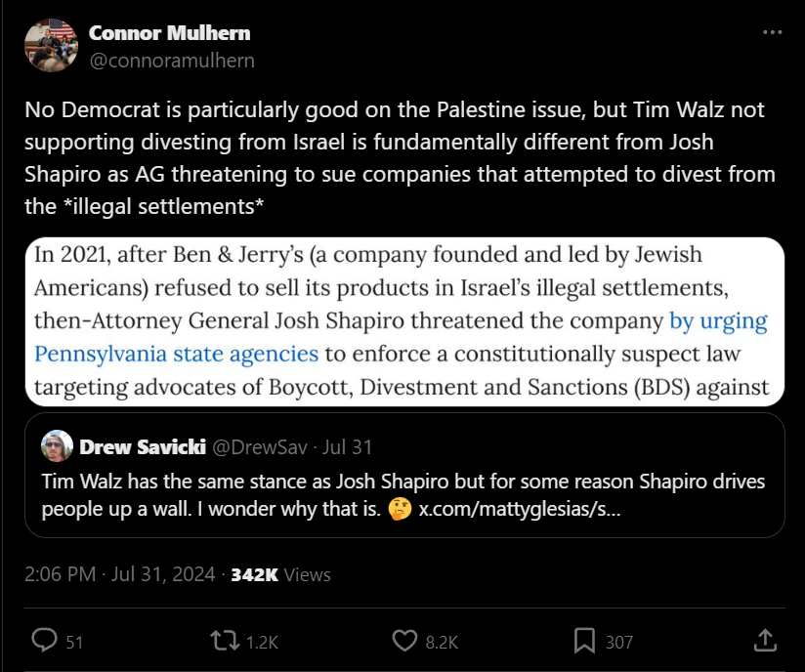Open the reply comment icon
Viewport: 805px width, 672px height.
pyautogui.click(x=45, y=640)
